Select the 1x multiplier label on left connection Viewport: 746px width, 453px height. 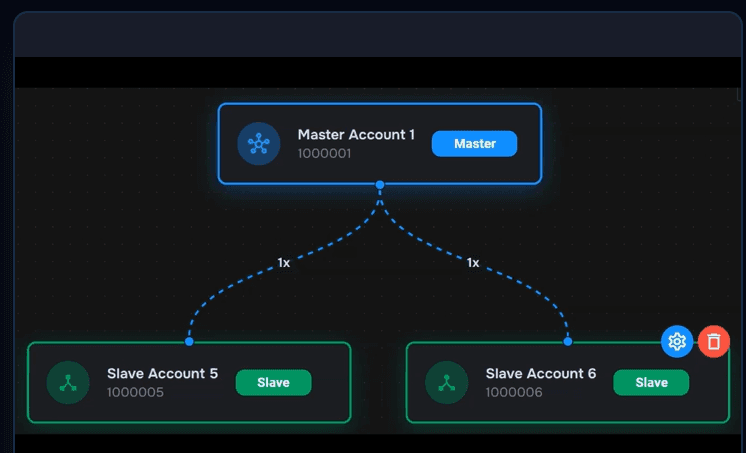pos(284,263)
